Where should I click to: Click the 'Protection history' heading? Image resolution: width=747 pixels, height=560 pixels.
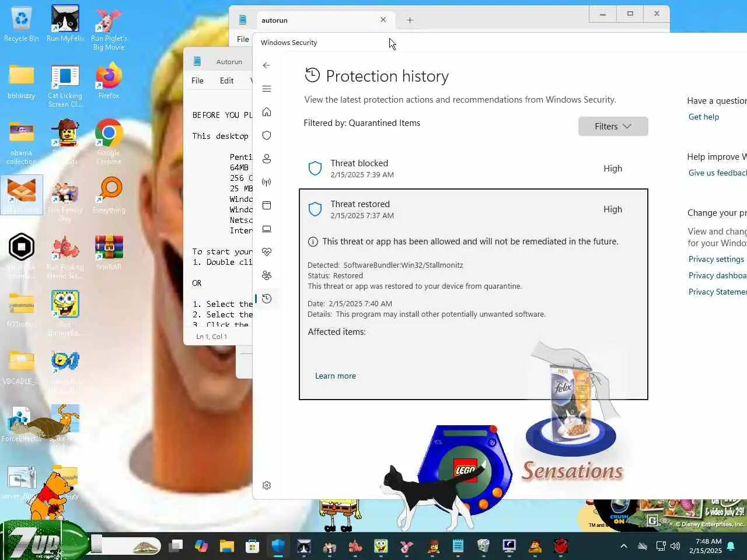click(x=387, y=76)
